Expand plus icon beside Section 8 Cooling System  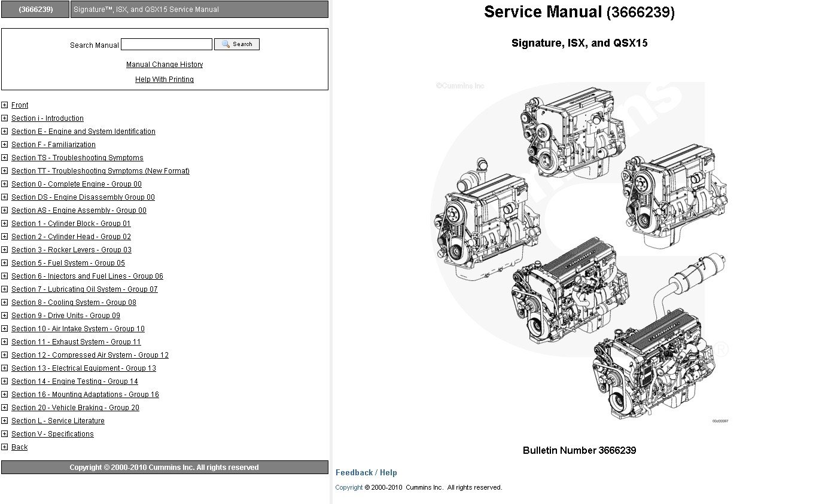(5, 303)
